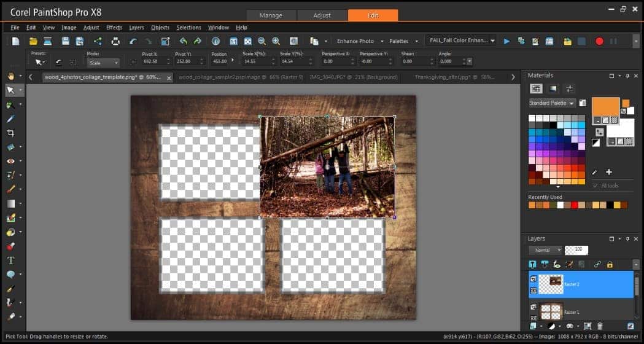This screenshot has width=644, height=344.
Task: Select the Crop tool in left toolbar
Action: click(10, 133)
